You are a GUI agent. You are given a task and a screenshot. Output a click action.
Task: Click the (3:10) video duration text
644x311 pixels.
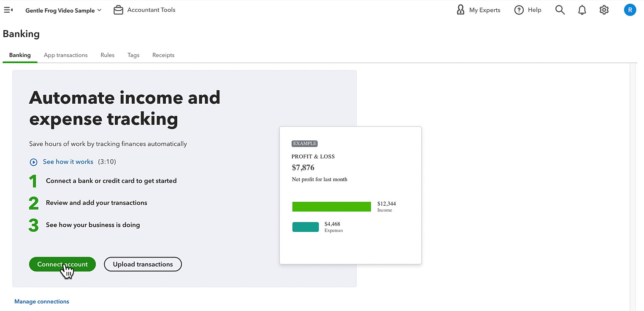click(x=107, y=162)
